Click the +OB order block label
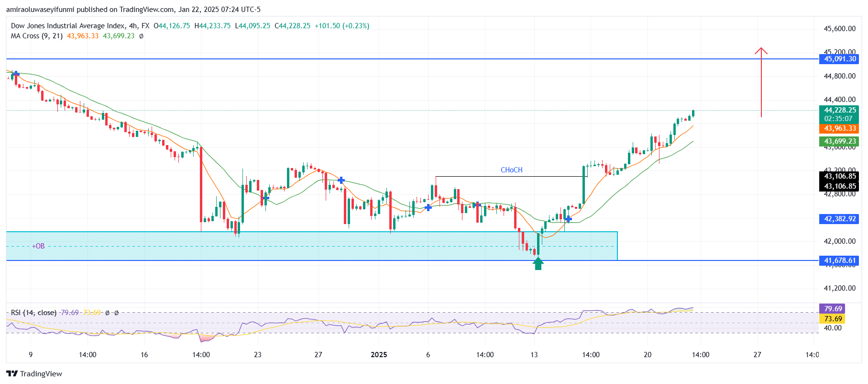This screenshot has height=384, width=868. click(x=38, y=246)
